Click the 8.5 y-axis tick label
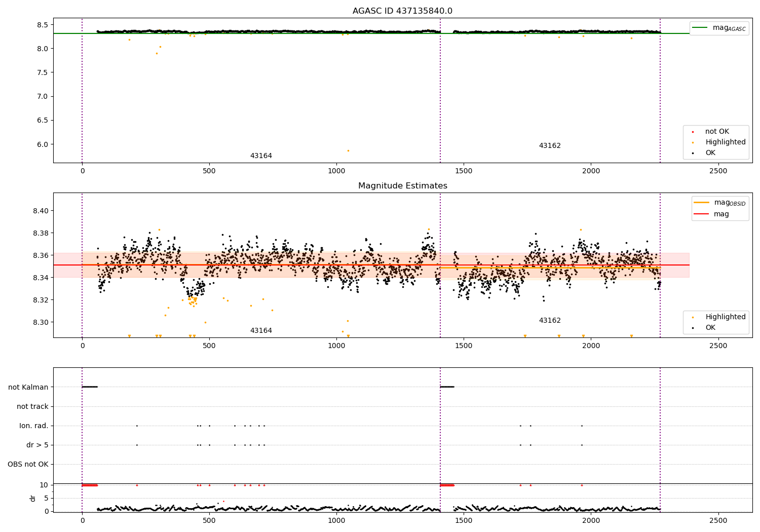Viewport: 760px width, 532px height. 43,25
